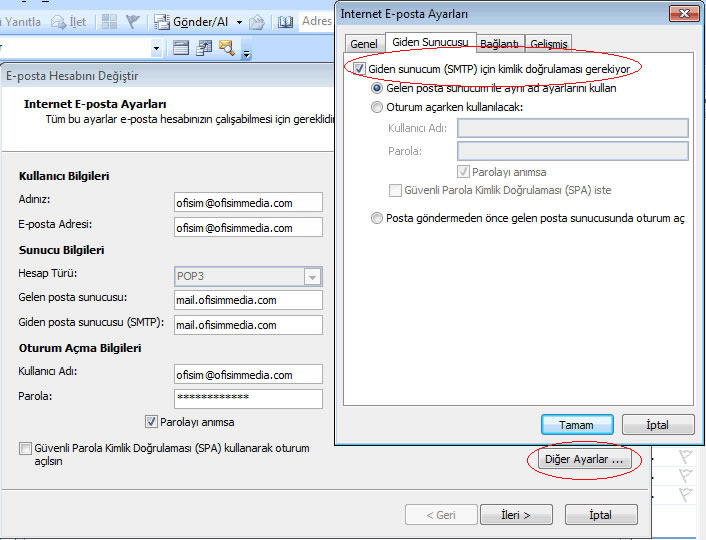
Task: Open the Hesap Türü POP3 dropdown
Action: point(312,277)
